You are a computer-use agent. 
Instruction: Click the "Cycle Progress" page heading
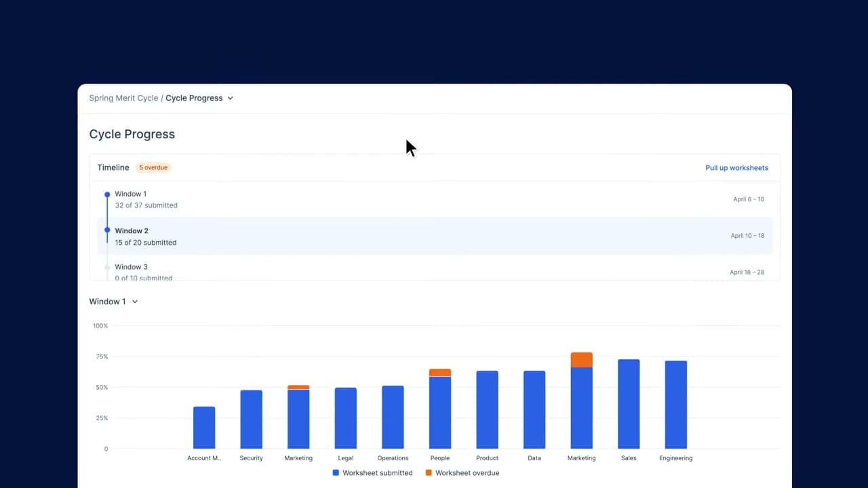coord(132,134)
